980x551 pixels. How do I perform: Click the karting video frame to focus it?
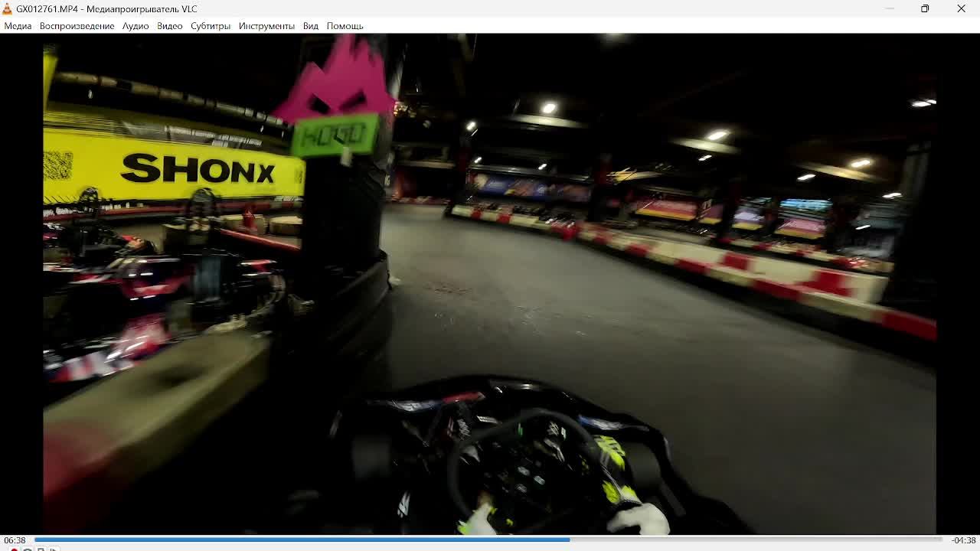[490, 284]
